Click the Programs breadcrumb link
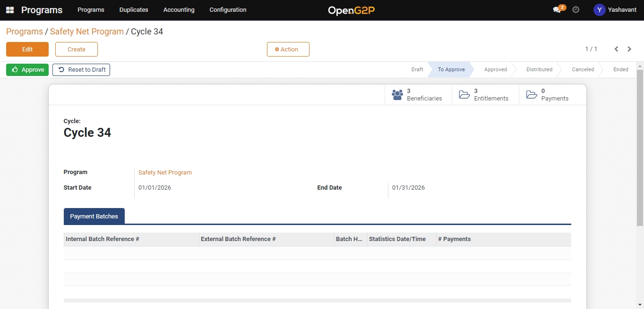The height and width of the screenshot is (309, 644). (x=25, y=32)
